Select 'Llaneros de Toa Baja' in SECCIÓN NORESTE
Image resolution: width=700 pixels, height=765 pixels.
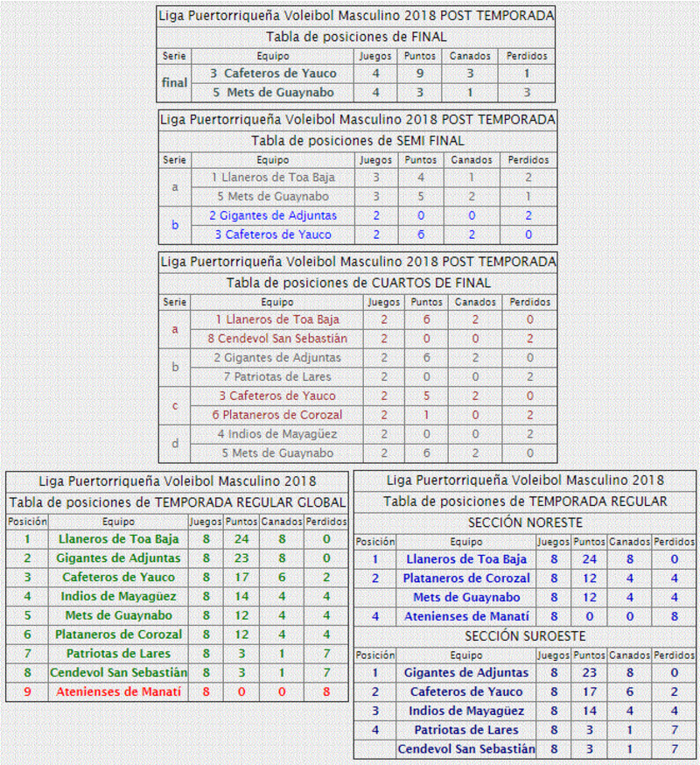[x=466, y=559]
